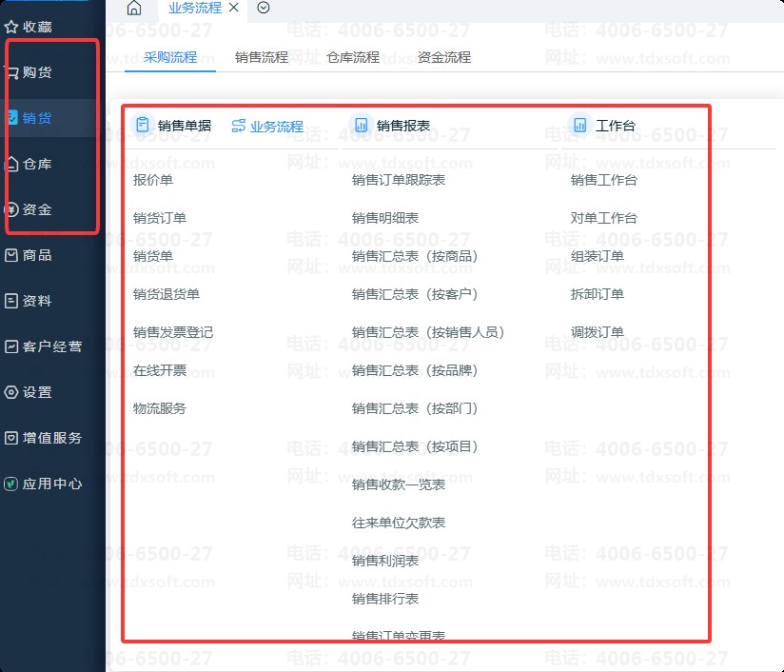
Task: Click the yen coin icon beside 资金
Action: click(x=12, y=209)
